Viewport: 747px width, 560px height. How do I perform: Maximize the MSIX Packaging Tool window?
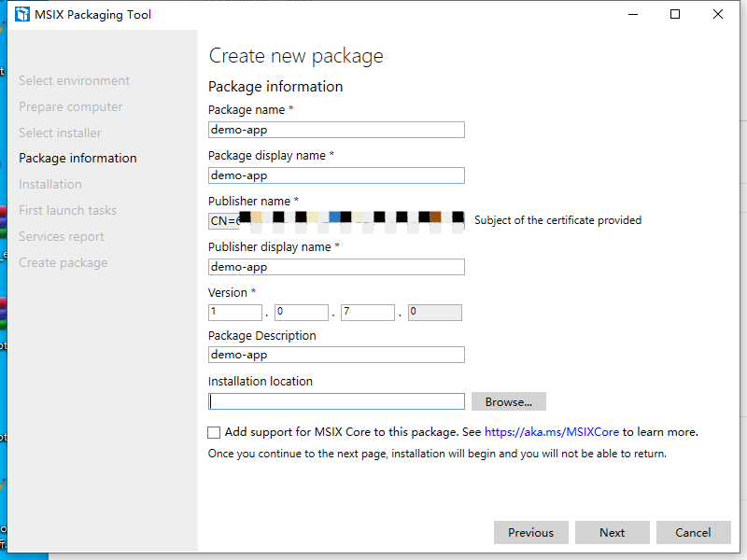[675, 15]
